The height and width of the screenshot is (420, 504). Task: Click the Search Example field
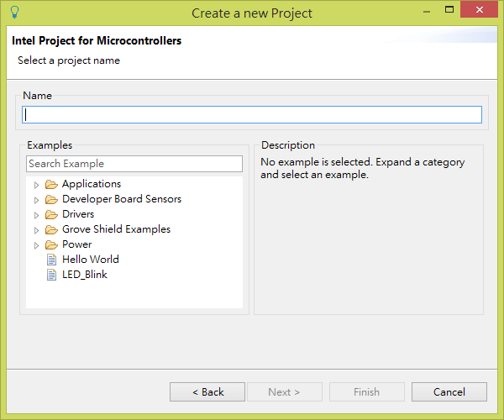click(134, 164)
